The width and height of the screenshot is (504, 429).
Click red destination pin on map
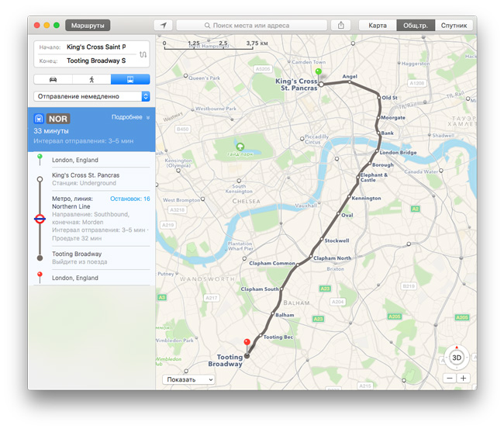pos(247,343)
